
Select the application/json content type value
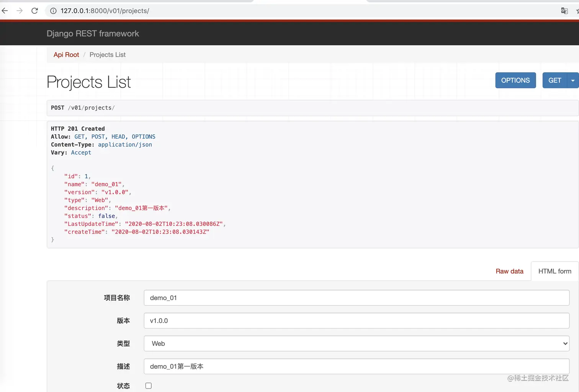(125, 145)
